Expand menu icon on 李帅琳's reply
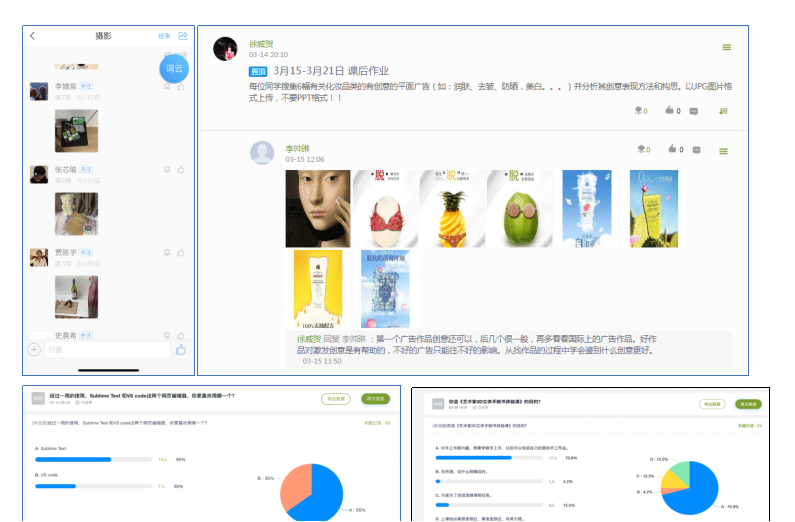795x522 pixels. coord(724,151)
